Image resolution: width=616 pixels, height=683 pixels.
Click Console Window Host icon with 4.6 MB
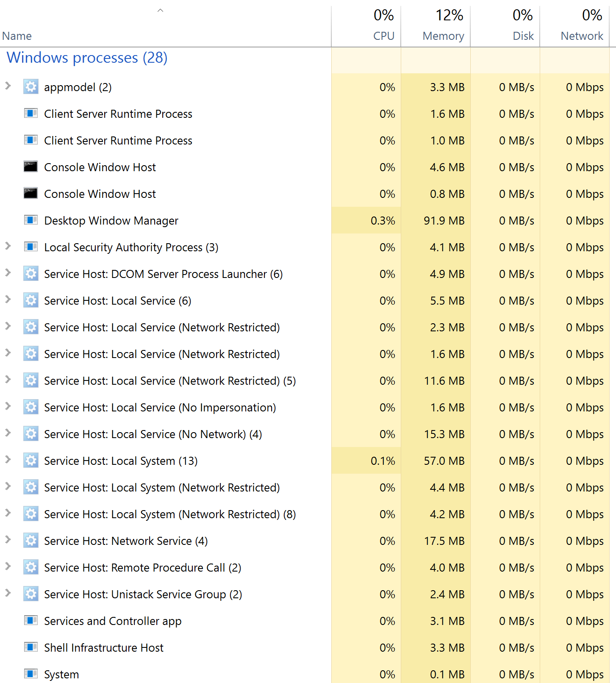[31, 167]
